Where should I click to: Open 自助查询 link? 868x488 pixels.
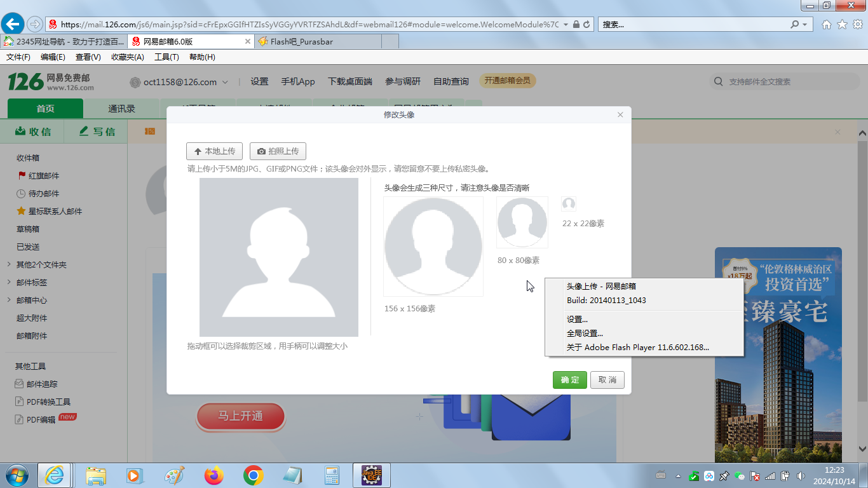tap(451, 81)
